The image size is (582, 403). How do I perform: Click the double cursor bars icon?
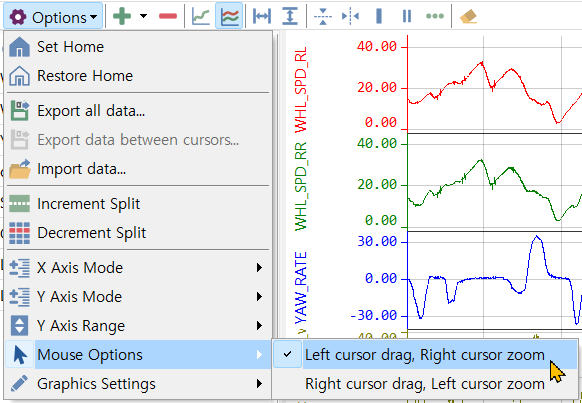click(407, 17)
